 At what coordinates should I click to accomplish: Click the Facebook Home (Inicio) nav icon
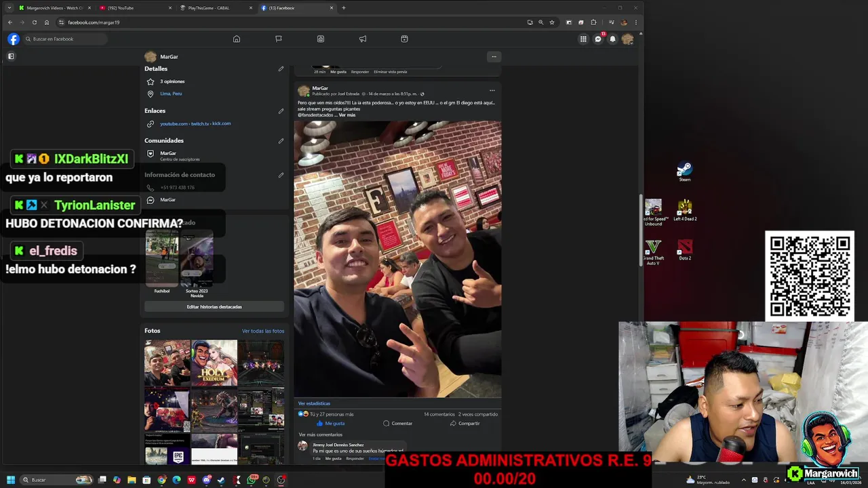coord(237,39)
